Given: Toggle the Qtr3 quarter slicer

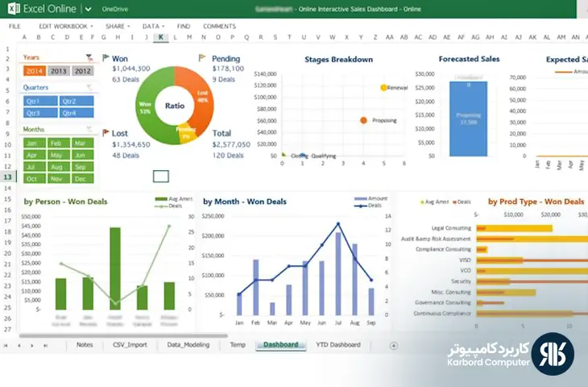Looking at the screenshot, I should pos(40,113).
